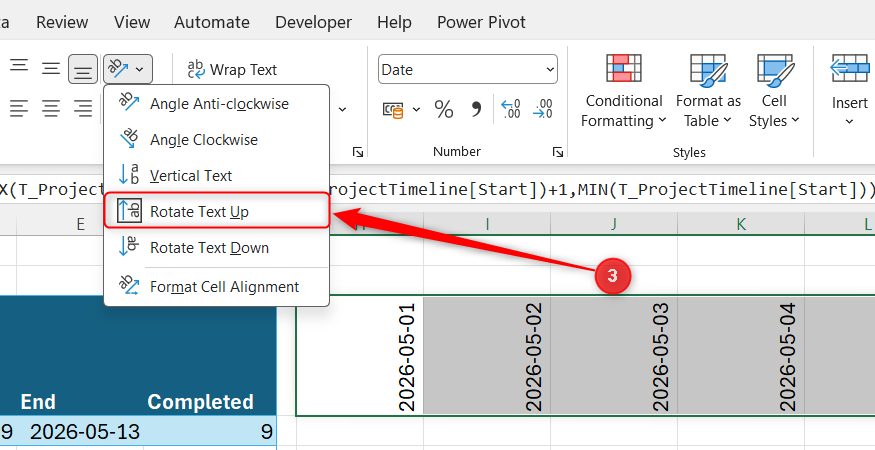
Task: Switch to the View tab
Action: point(132,22)
